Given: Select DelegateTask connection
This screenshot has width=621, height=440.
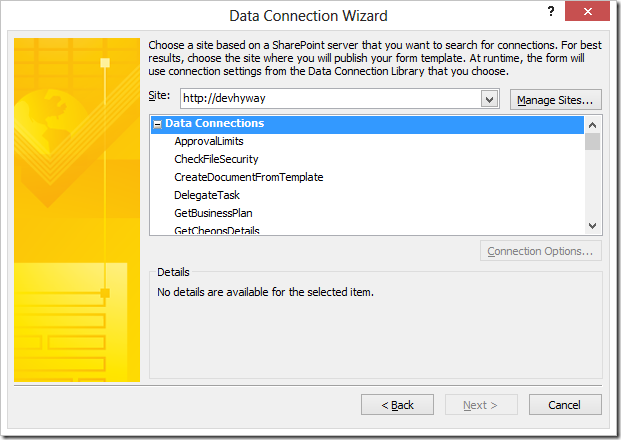Looking at the screenshot, I should [206, 195].
